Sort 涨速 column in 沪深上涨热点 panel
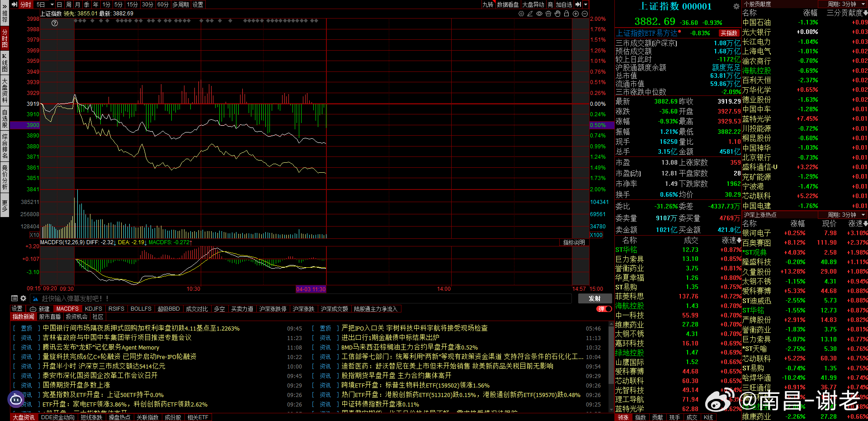This screenshot has width=868, height=421. click(858, 224)
